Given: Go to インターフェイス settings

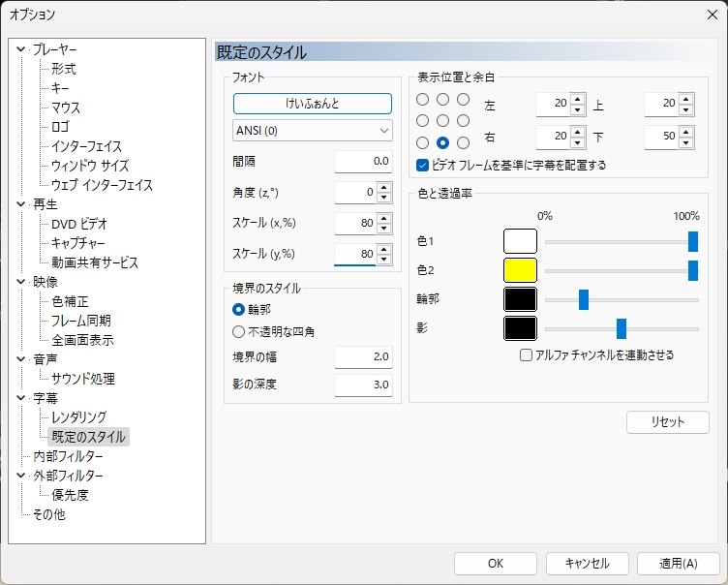Looking at the screenshot, I should pos(86,146).
